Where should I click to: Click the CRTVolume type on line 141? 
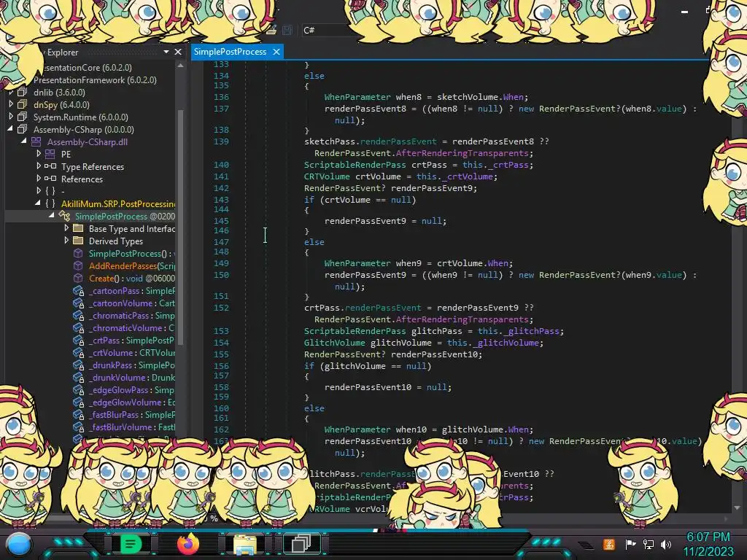(327, 176)
